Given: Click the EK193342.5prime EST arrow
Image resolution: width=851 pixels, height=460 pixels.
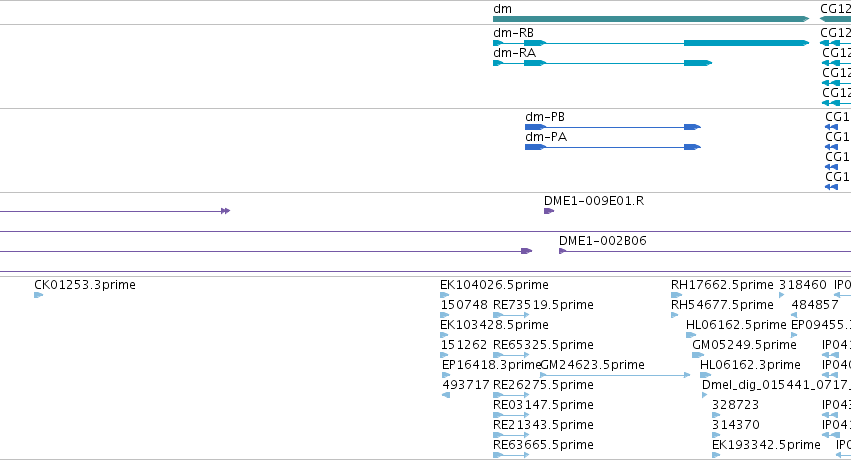Looking at the screenshot, I should click(x=716, y=455).
